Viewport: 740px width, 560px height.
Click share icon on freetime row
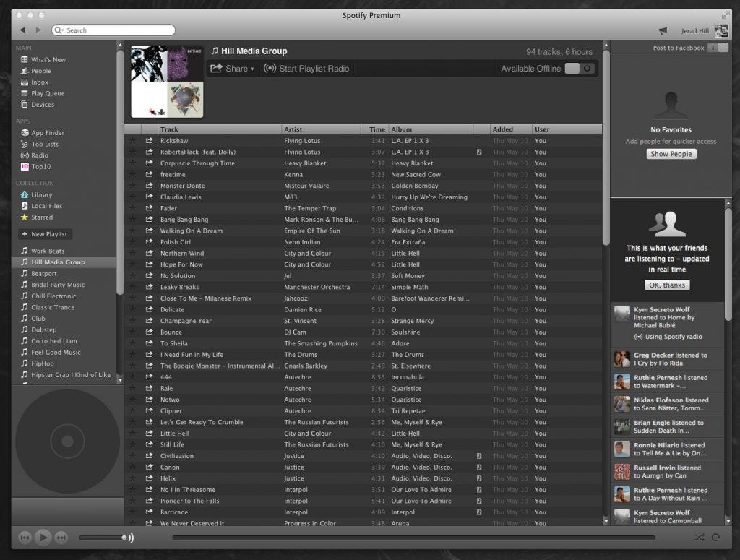pyautogui.click(x=149, y=174)
